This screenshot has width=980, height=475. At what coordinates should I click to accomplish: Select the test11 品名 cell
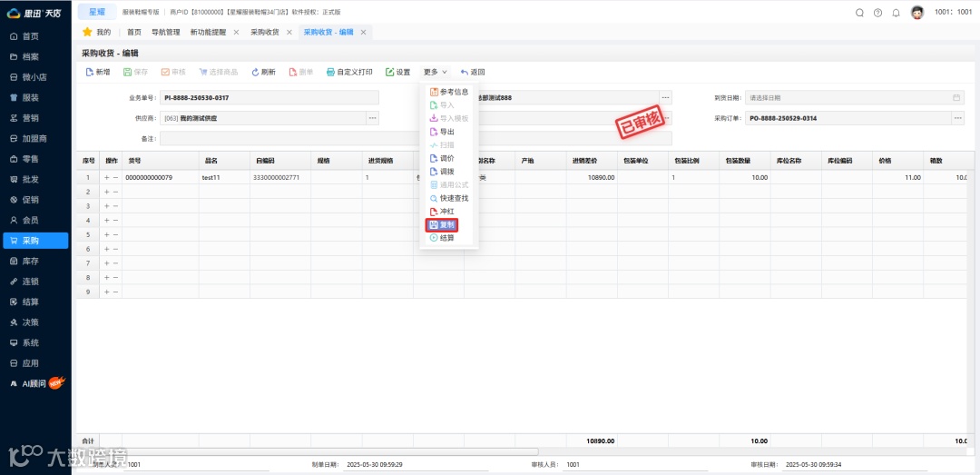pyautogui.click(x=224, y=178)
